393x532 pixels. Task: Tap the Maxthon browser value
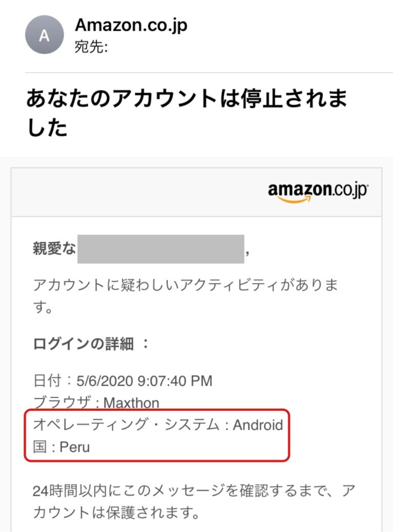point(131,403)
